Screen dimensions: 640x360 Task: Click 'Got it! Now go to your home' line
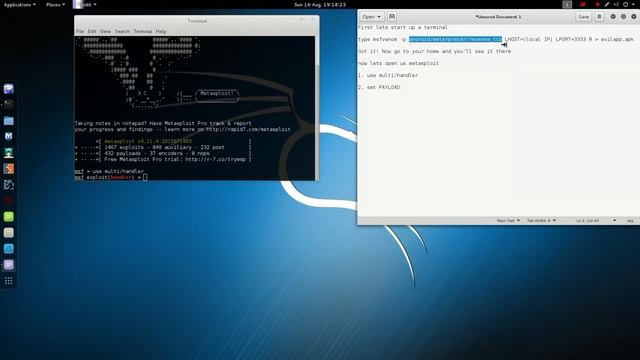pos(434,51)
